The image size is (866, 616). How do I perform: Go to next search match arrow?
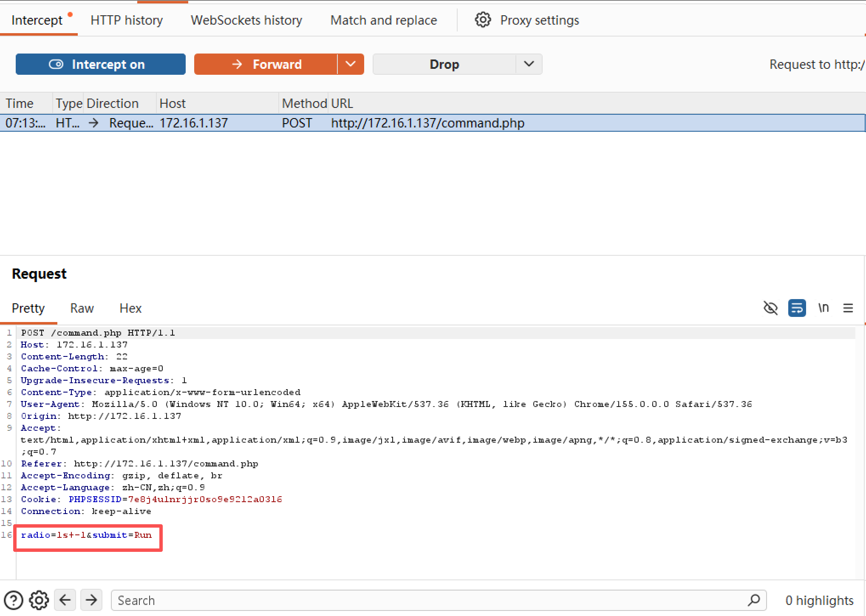pyautogui.click(x=91, y=600)
